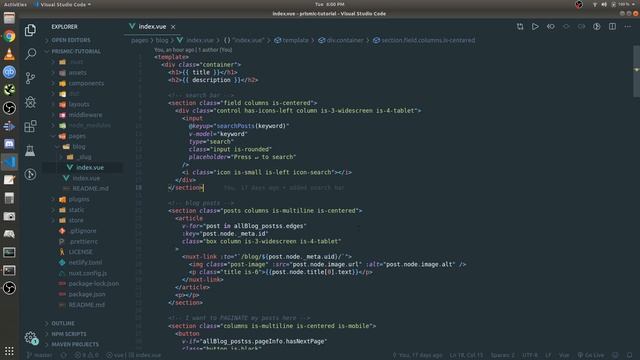The image size is (640, 360).
Task: Open the selected index.vue in blog folder
Action: (90, 167)
